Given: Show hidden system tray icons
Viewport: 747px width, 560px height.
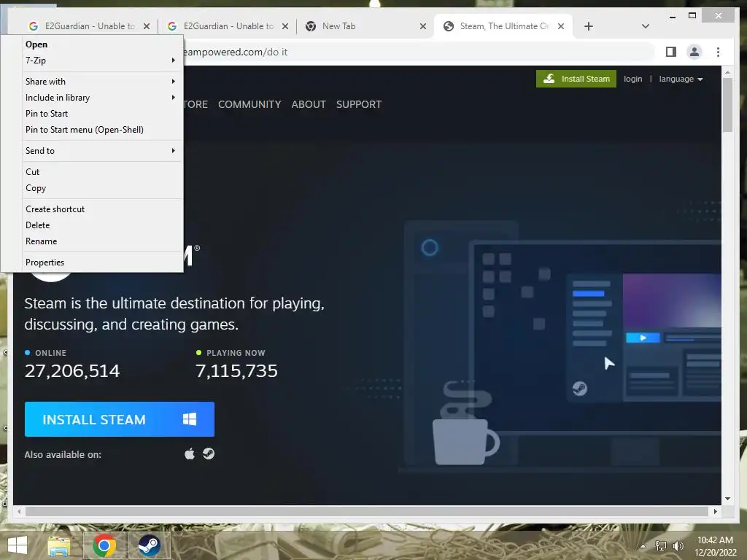Looking at the screenshot, I should point(643,546).
